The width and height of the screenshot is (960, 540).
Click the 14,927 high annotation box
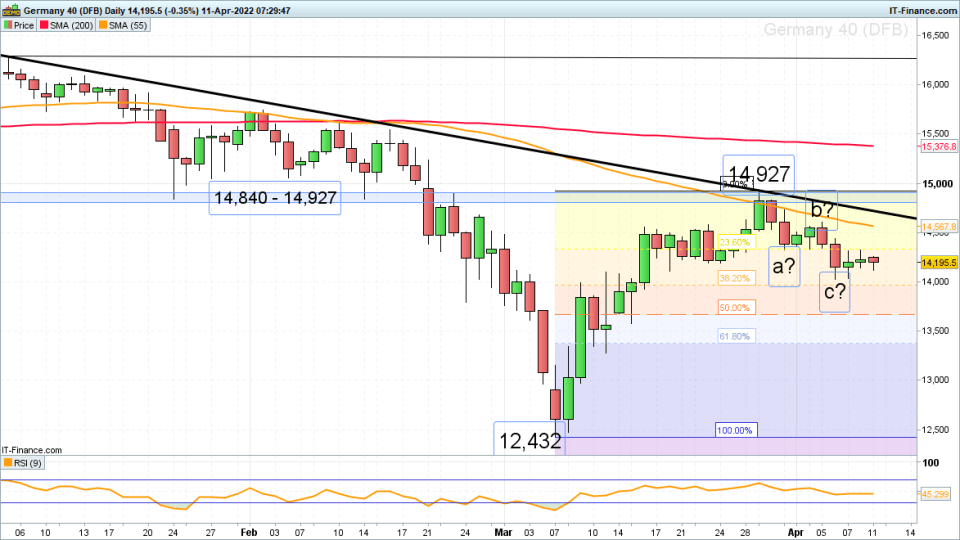[x=759, y=174]
